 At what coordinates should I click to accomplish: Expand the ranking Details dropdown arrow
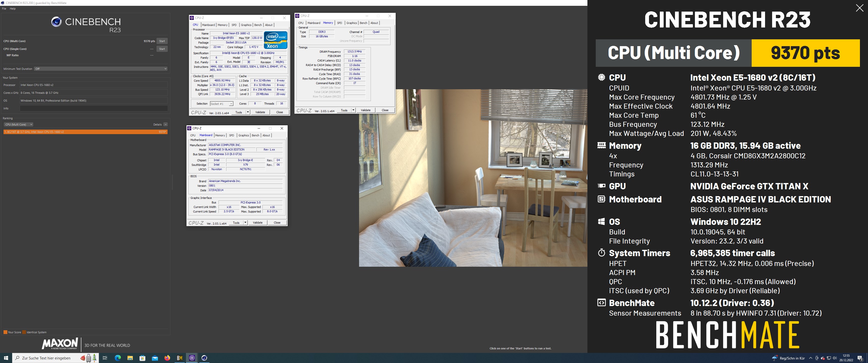point(166,125)
